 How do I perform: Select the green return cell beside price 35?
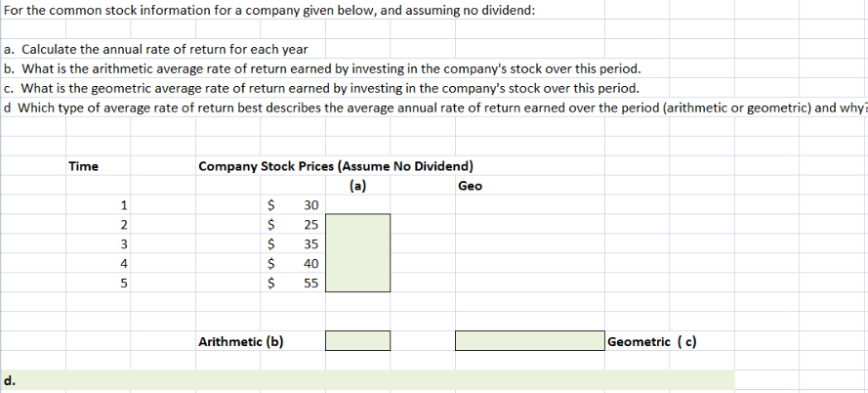(357, 243)
